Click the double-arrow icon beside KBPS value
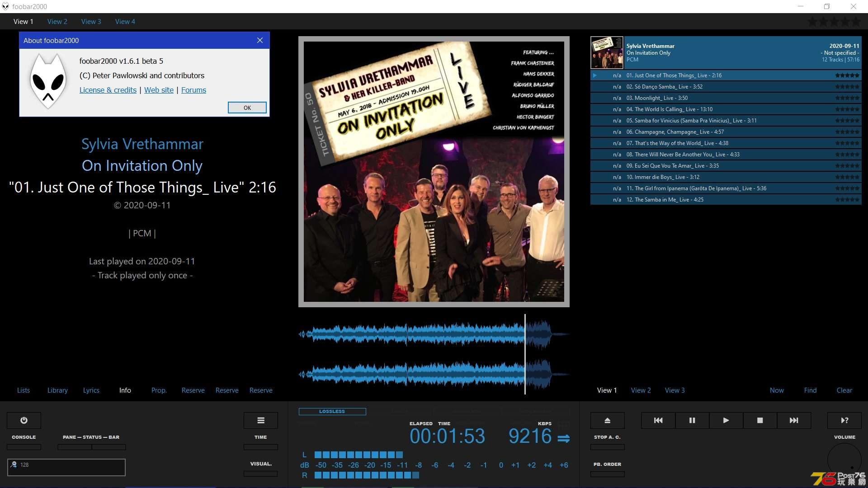Viewport: 868px width, 488px height. pos(563,438)
